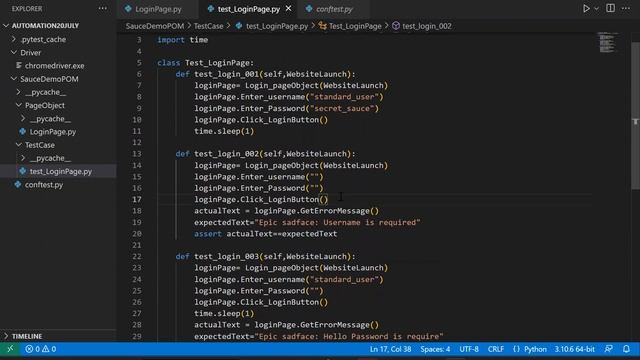Click "class Test_LoginPage:" line
640x360 pixels.
tap(205, 63)
